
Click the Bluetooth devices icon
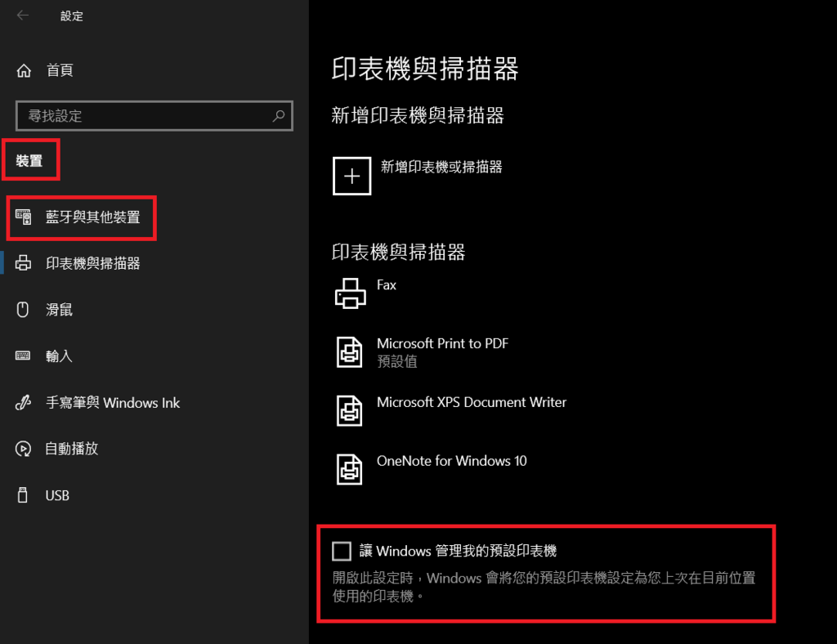pyautogui.click(x=23, y=217)
